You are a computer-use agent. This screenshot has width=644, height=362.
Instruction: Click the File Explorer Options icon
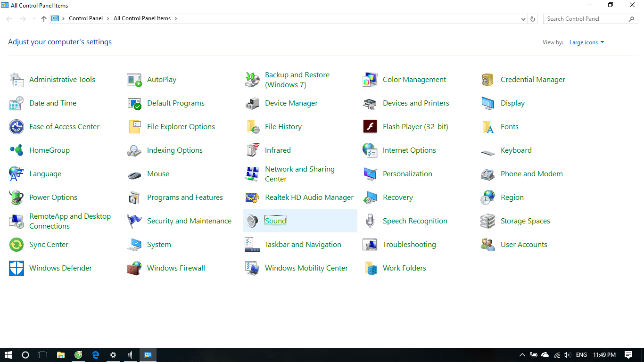(134, 127)
